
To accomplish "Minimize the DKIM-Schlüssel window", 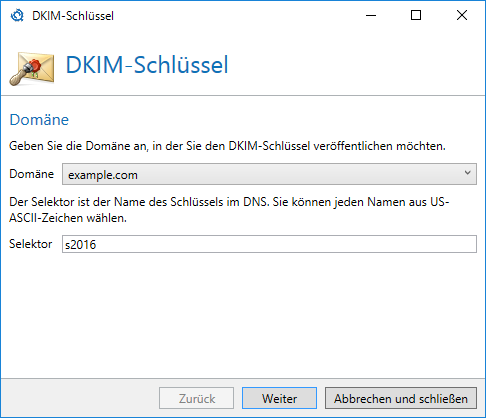I will point(371,15).
